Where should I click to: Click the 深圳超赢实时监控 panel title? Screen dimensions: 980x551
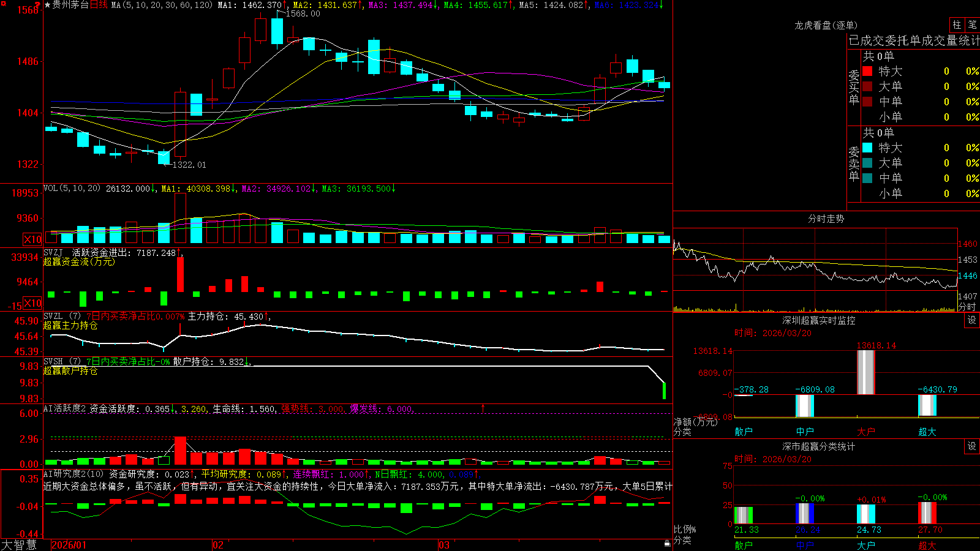tap(819, 320)
